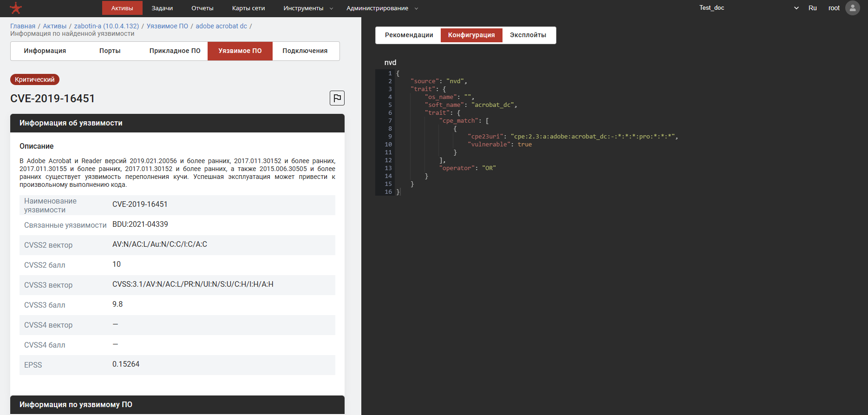The width and height of the screenshot is (868, 415).
Task: Expand the Инструменты dropdown menu
Action: pos(308,8)
